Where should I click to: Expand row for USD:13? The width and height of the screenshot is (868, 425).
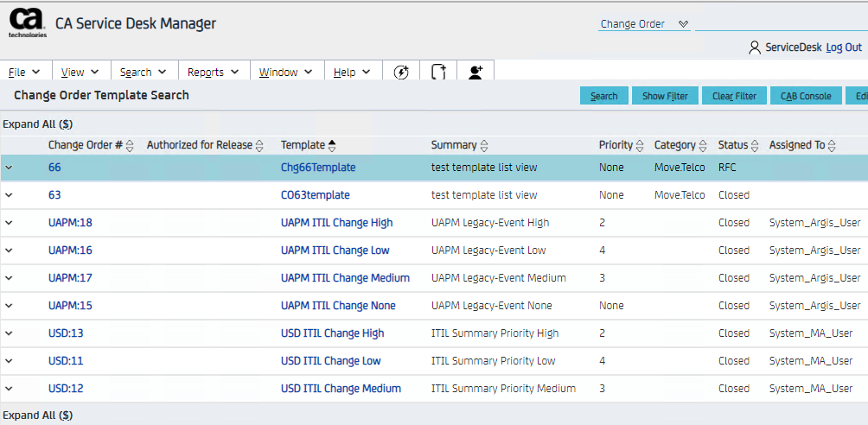pos(9,333)
